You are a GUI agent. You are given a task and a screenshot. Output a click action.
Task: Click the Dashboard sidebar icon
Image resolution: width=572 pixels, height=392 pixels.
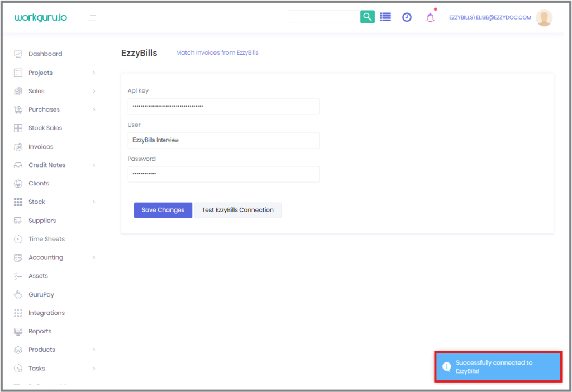pyautogui.click(x=18, y=54)
